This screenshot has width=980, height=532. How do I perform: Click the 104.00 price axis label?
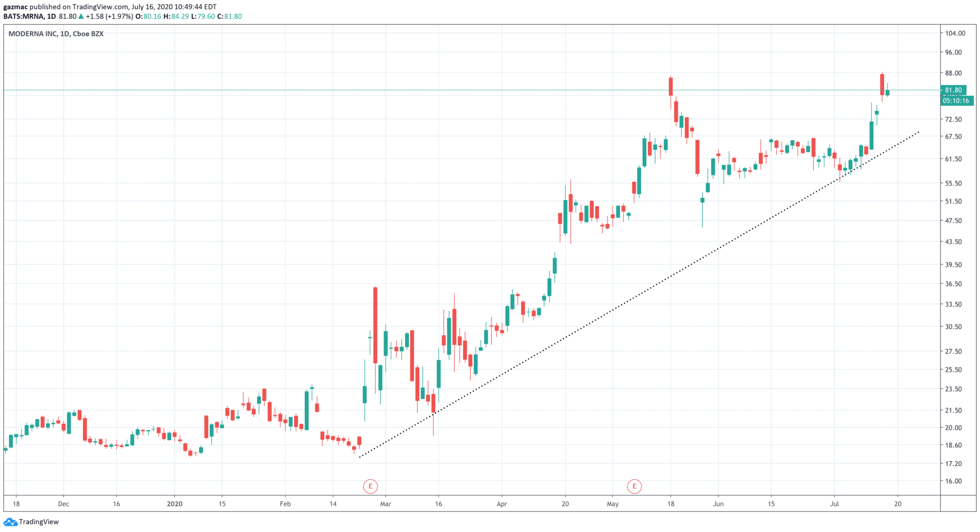pos(955,33)
